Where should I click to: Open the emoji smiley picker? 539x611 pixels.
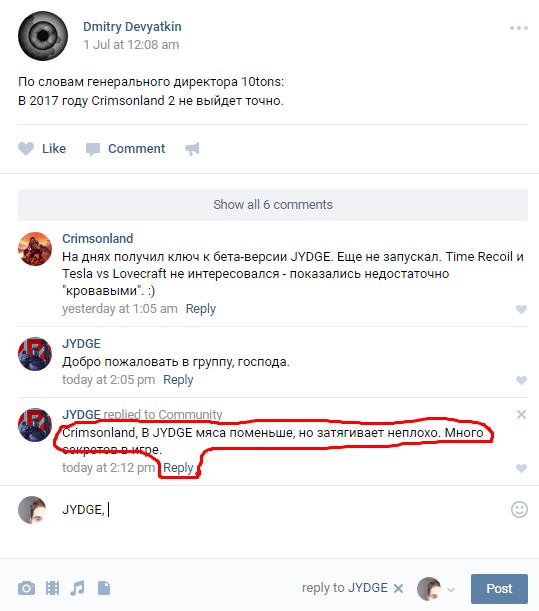coord(519,509)
